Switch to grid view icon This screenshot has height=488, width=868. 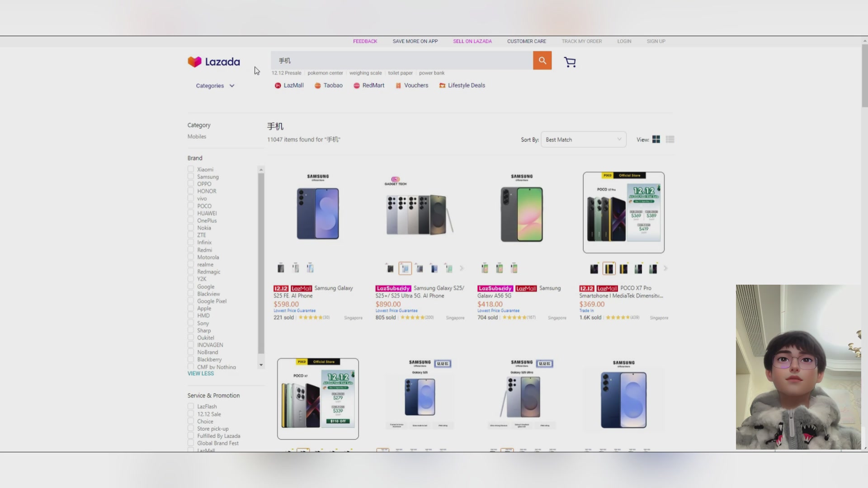point(656,140)
